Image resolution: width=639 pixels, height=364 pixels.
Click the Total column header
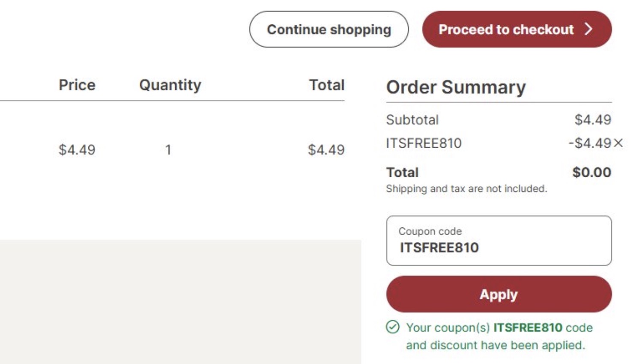pos(327,85)
